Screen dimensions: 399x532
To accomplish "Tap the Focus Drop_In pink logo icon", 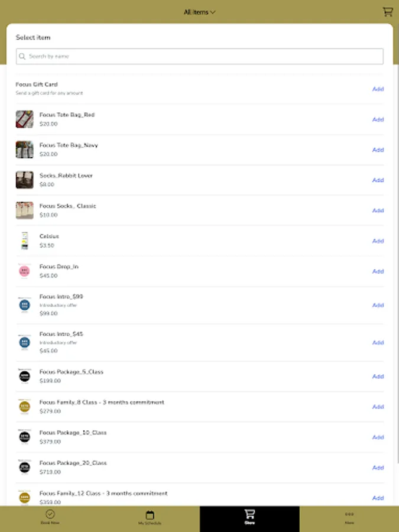I will 24,271.
